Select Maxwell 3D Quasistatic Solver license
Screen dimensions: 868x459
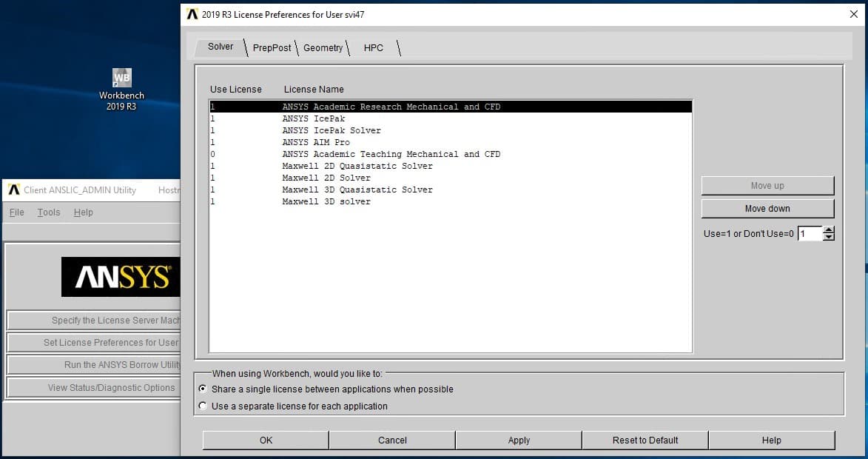tap(357, 190)
